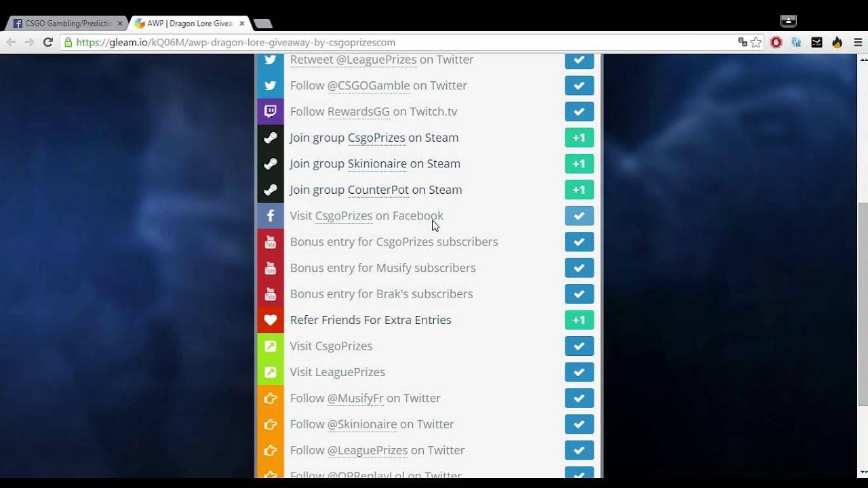Expand Bonus entry for Musify subscribers row
The image size is (868, 488).
click(x=428, y=268)
